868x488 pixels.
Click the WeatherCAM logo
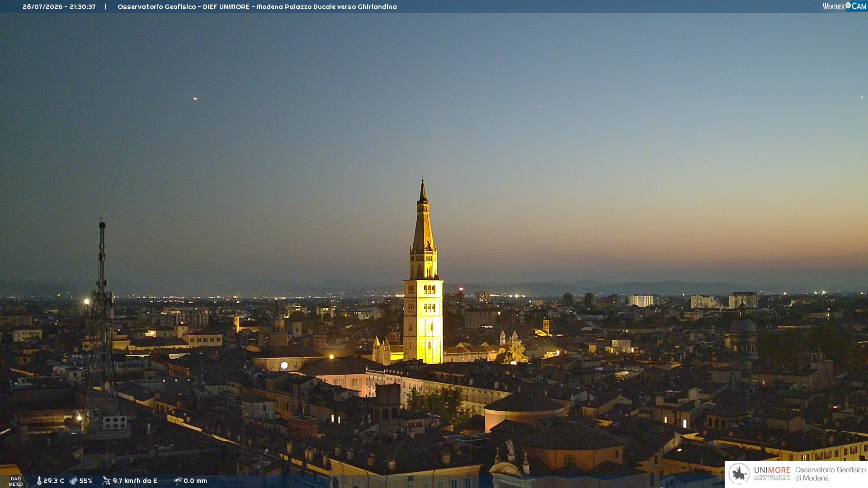[844, 6]
